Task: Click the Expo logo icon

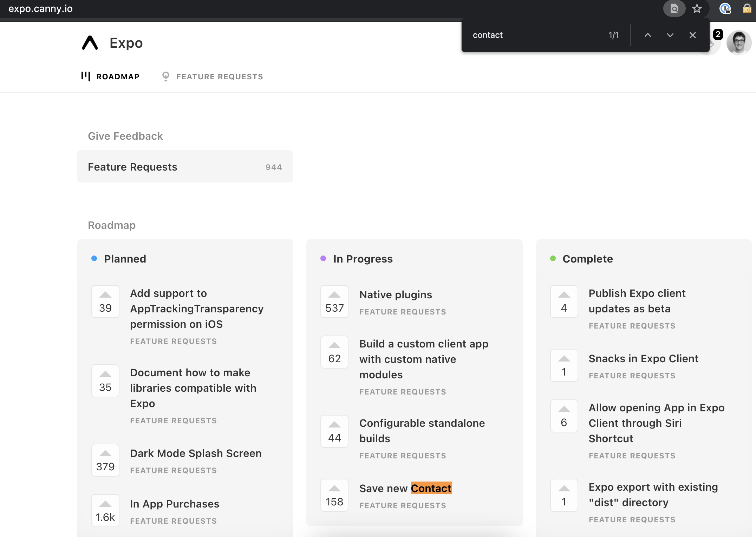Action: tap(90, 43)
